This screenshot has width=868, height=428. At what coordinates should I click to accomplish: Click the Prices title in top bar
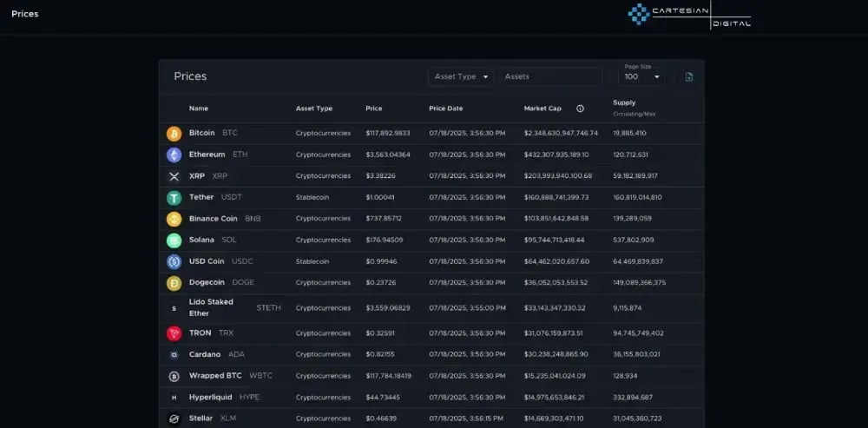click(x=25, y=14)
